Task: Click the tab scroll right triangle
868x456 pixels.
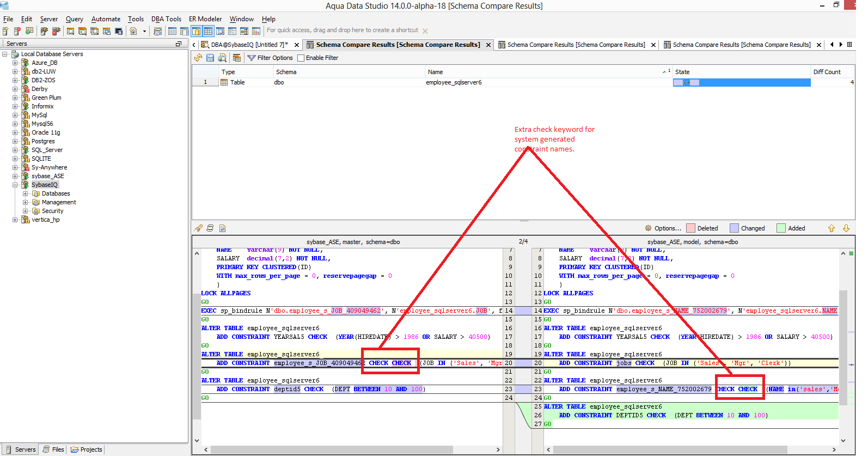Action: [x=841, y=45]
